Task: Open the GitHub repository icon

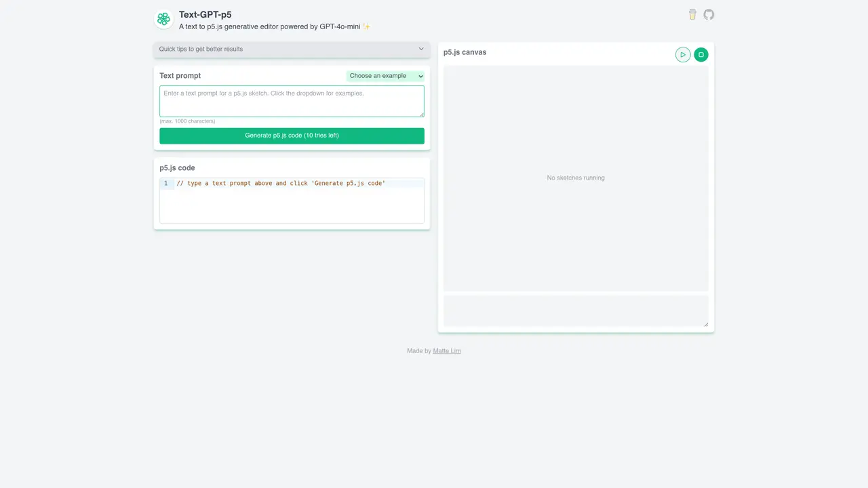Action: click(x=709, y=15)
